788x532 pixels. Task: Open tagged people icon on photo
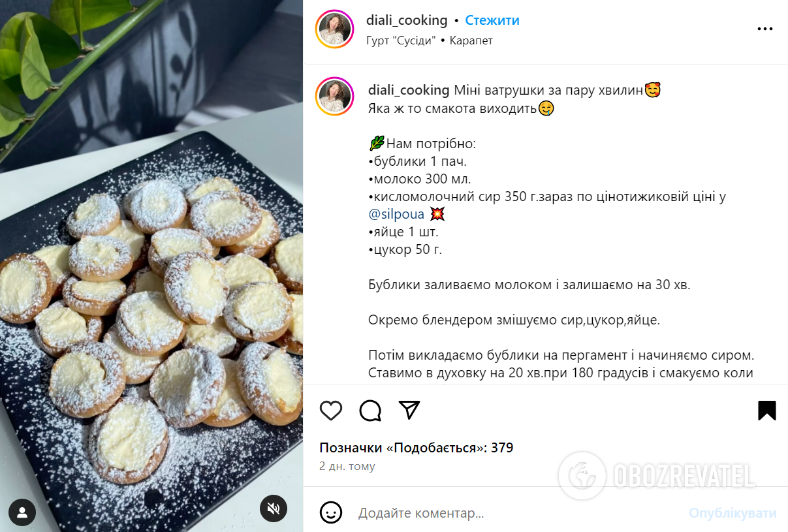click(x=22, y=512)
